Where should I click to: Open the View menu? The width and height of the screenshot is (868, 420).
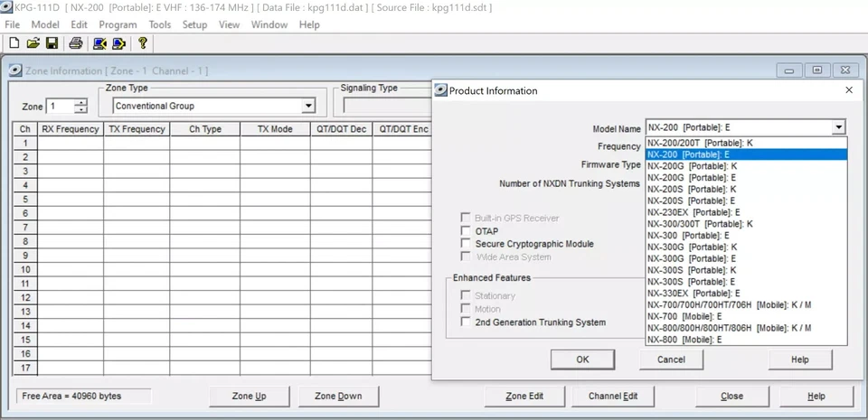229,25
